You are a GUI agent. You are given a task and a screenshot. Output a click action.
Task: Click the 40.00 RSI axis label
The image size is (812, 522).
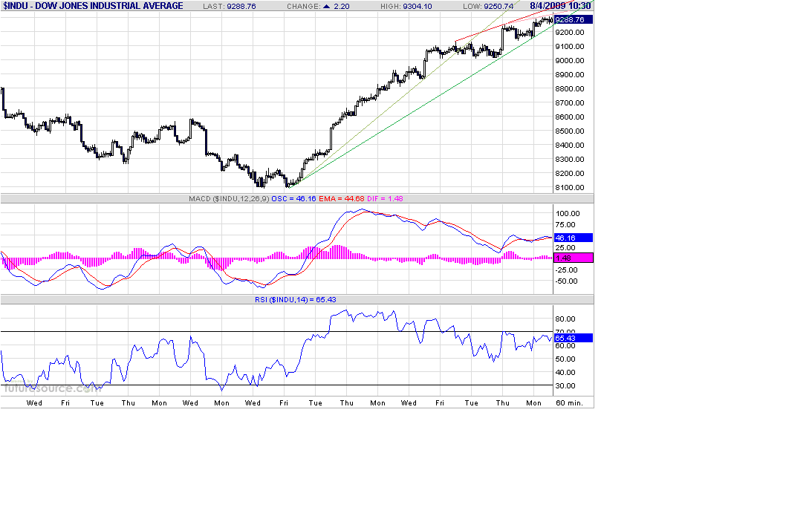click(x=565, y=373)
